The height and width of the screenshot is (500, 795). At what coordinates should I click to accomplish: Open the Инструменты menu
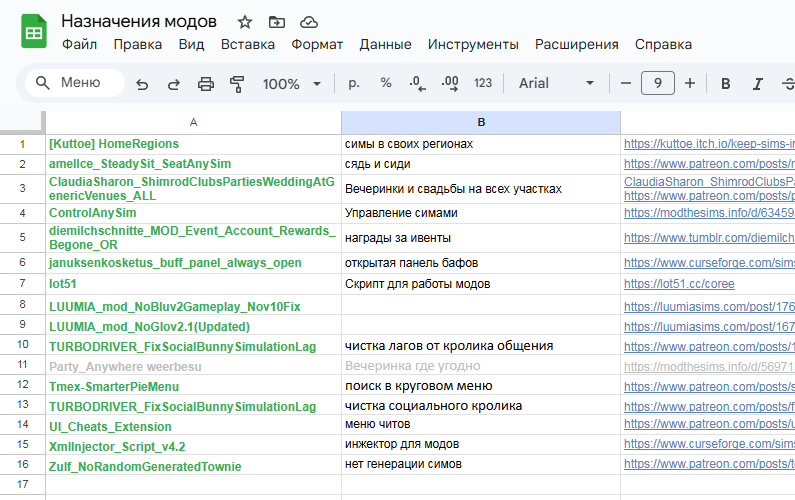(x=473, y=45)
